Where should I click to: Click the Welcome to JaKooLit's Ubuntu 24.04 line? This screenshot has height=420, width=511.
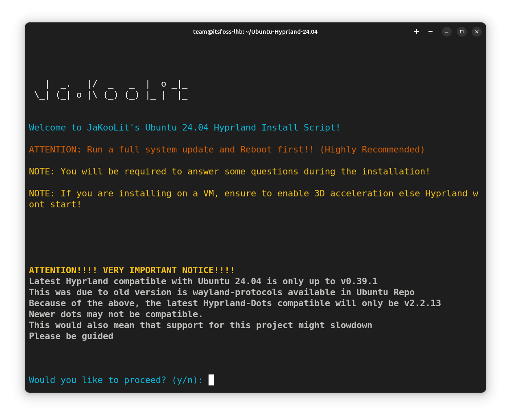pyautogui.click(x=184, y=128)
